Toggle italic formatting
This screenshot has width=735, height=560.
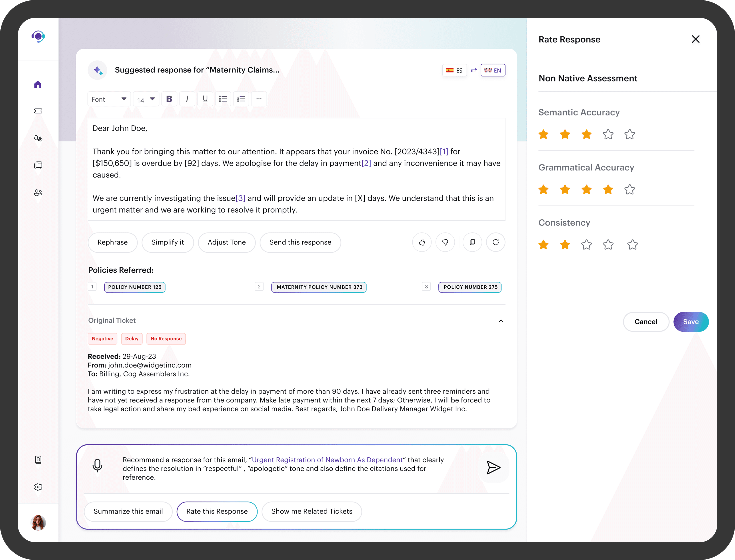(187, 99)
